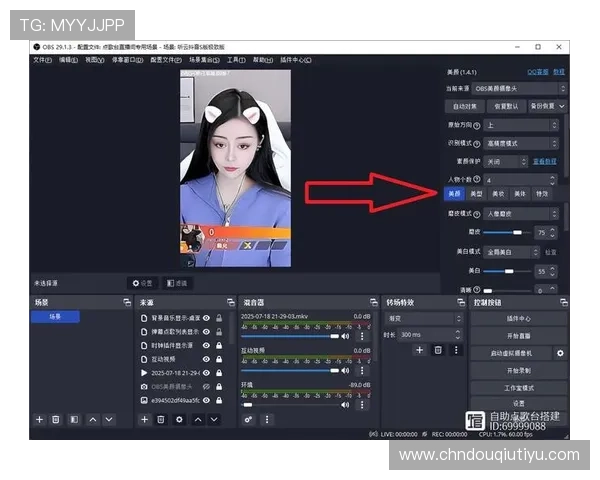The width and height of the screenshot is (600, 480).
Task: Undock the 来源 panel with float icon
Action: (x=231, y=302)
